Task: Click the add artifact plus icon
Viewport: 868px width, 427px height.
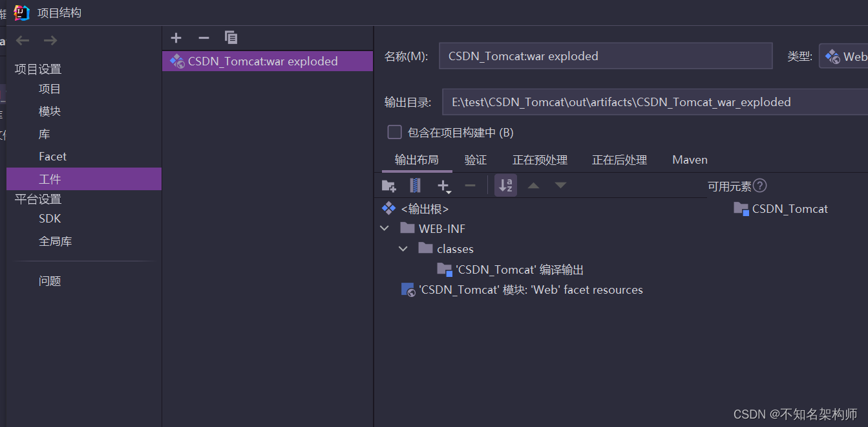Action: [x=176, y=38]
